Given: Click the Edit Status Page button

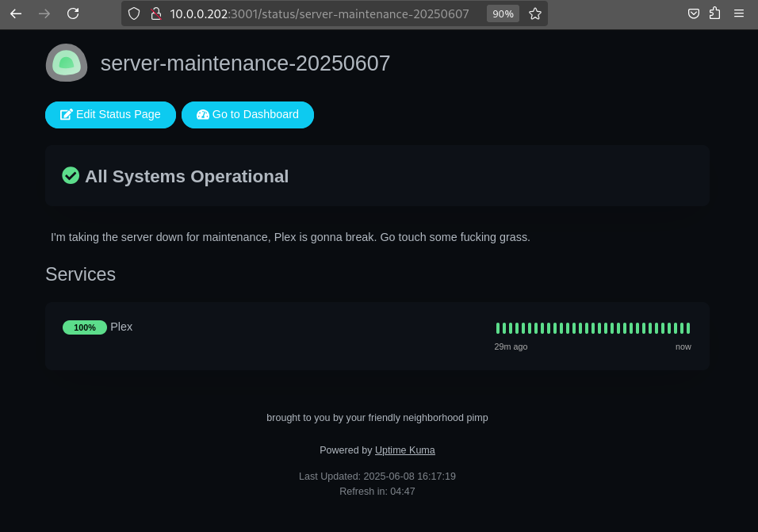Looking at the screenshot, I should (x=110, y=115).
